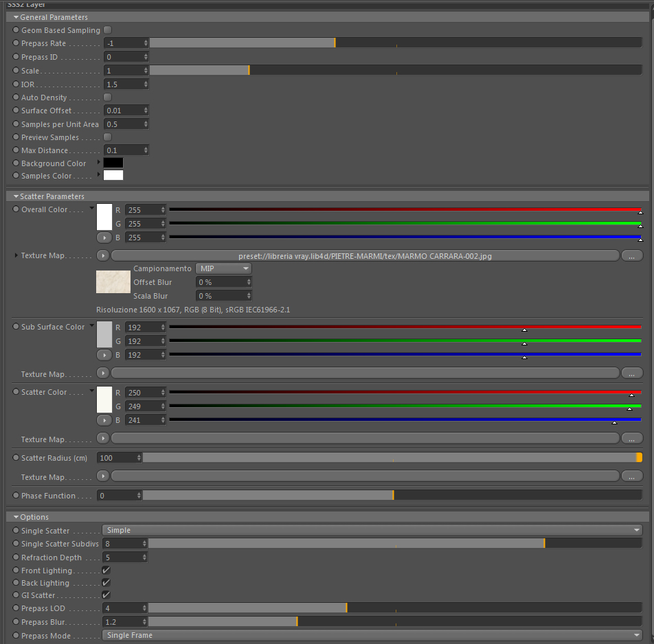The height and width of the screenshot is (644, 654).
Task: Open Sub Surface Color Texture Map arrow menu
Action: [103, 373]
